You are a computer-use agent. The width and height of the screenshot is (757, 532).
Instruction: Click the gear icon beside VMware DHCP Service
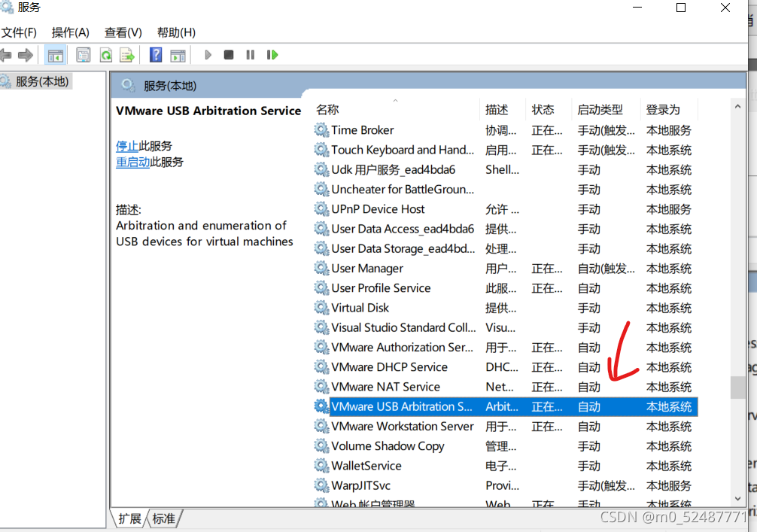pos(321,367)
